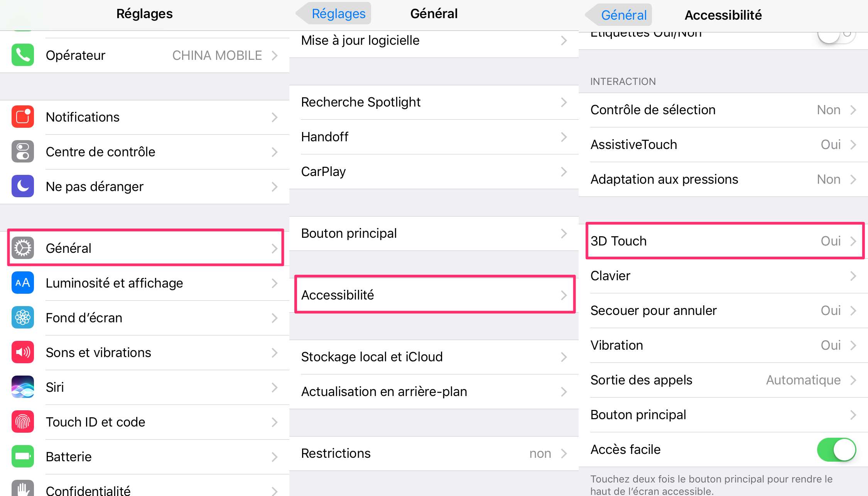The width and height of the screenshot is (868, 496).
Task: Open Restrictions settings entry
Action: 433,454
